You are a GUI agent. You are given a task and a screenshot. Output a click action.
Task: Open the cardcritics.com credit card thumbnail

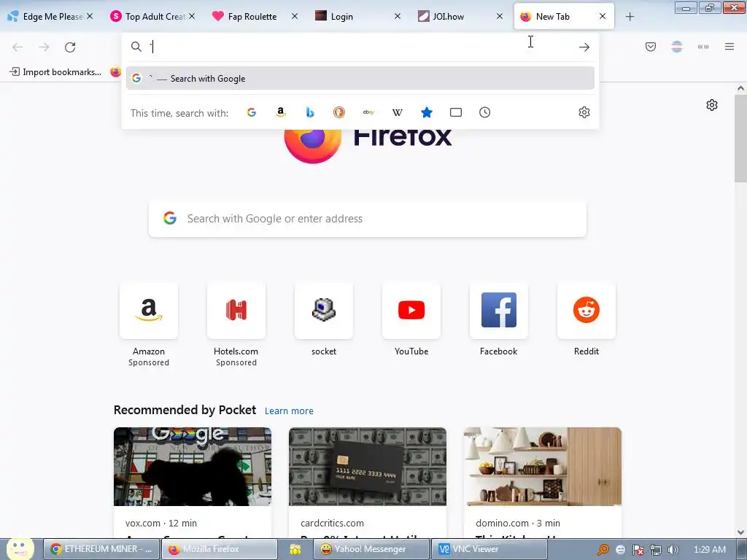pos(368,467)
